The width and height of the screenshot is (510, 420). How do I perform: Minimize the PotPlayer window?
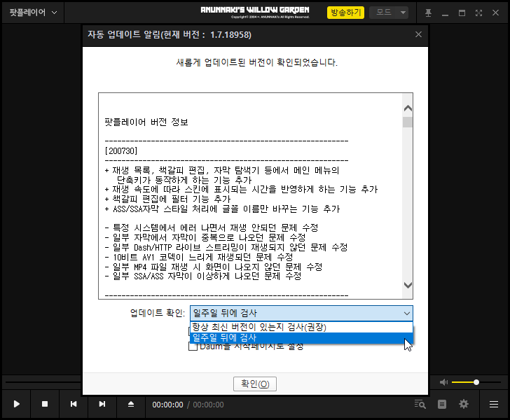tap(446, 13)
